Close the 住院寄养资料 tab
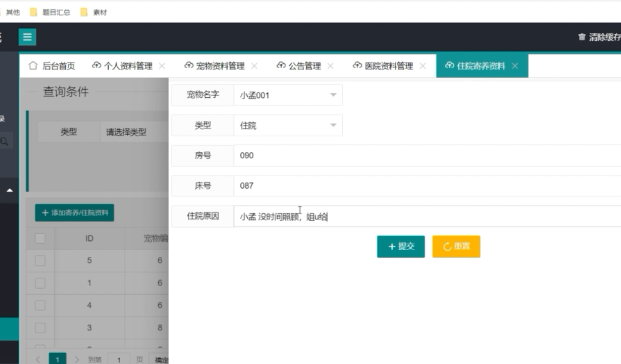The width and height of the screenshot is (621, 364). [515, 66]
